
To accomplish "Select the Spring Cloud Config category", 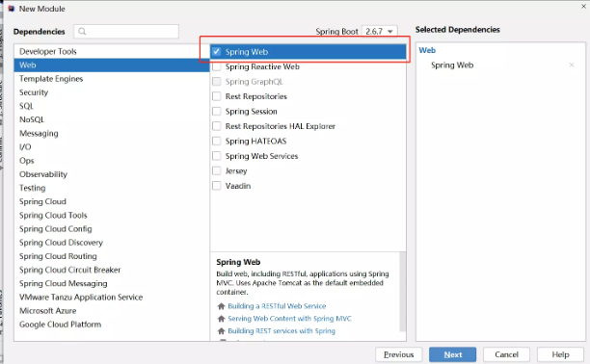I will point(112,228).
